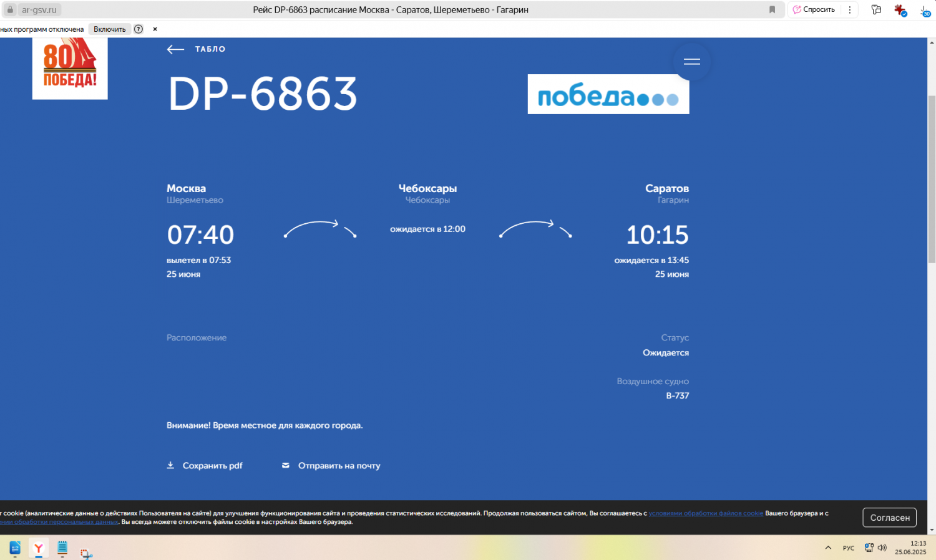Open the browser extensions puzzle icon
936x560 pixels.
[x=876, y=9]
